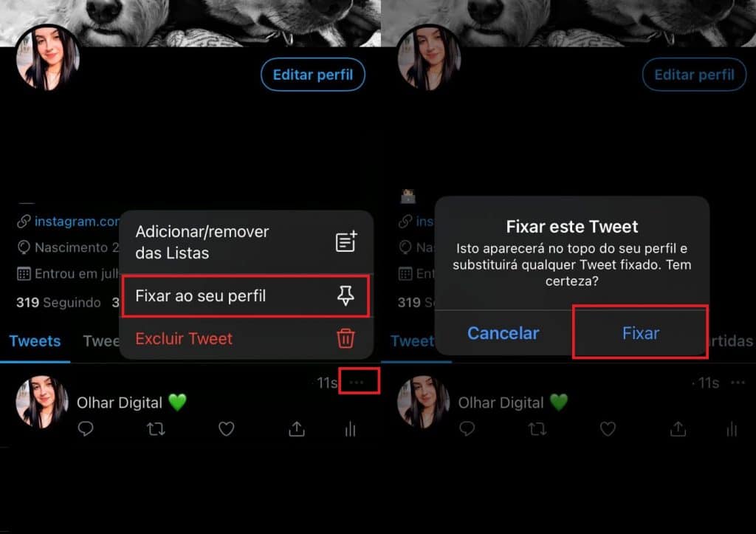This screenshot has height=534, width=756.
Task: Retweet the left Olhar Digital tweet
Action: click(156, 429)
